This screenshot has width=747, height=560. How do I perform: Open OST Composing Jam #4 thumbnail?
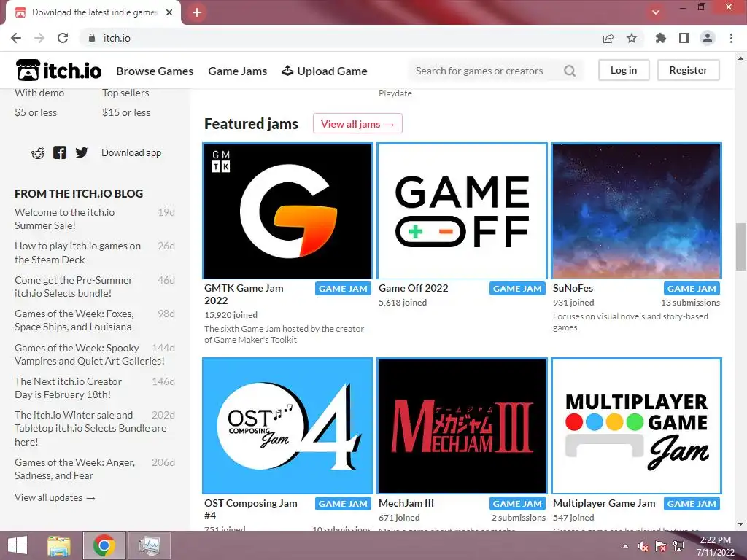(287, 426)
